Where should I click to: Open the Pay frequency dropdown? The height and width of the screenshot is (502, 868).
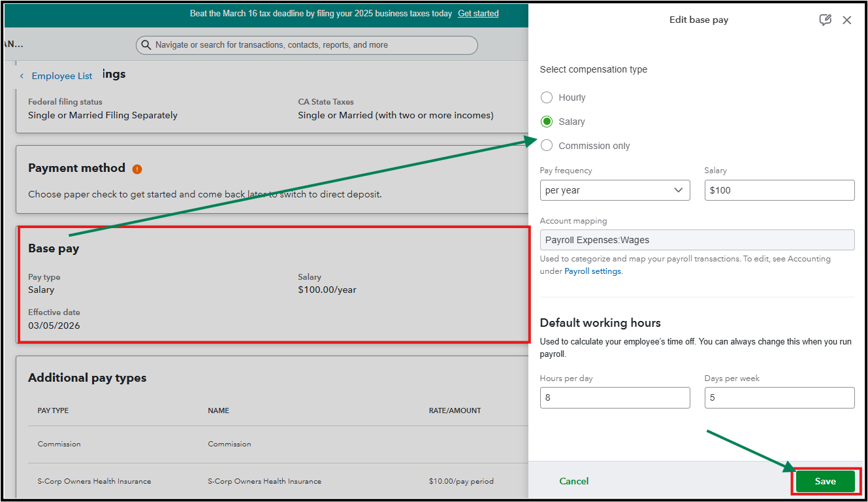point(615,190)
